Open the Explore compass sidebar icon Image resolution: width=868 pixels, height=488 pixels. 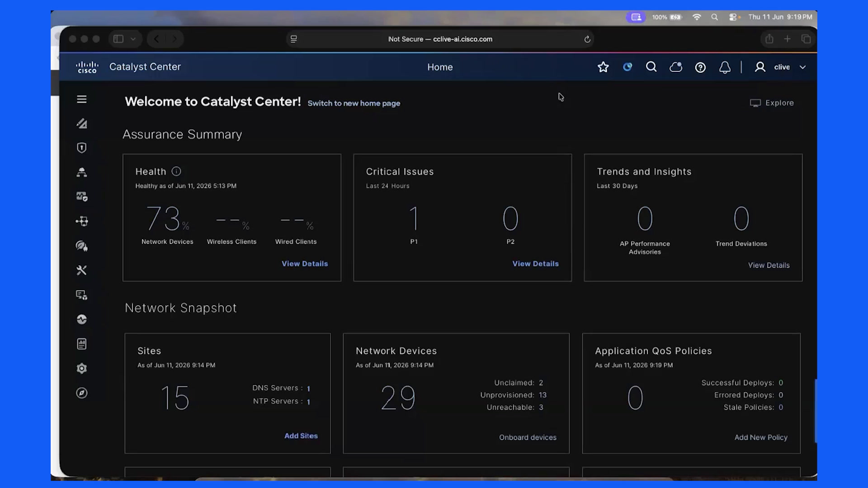[81, 393]
